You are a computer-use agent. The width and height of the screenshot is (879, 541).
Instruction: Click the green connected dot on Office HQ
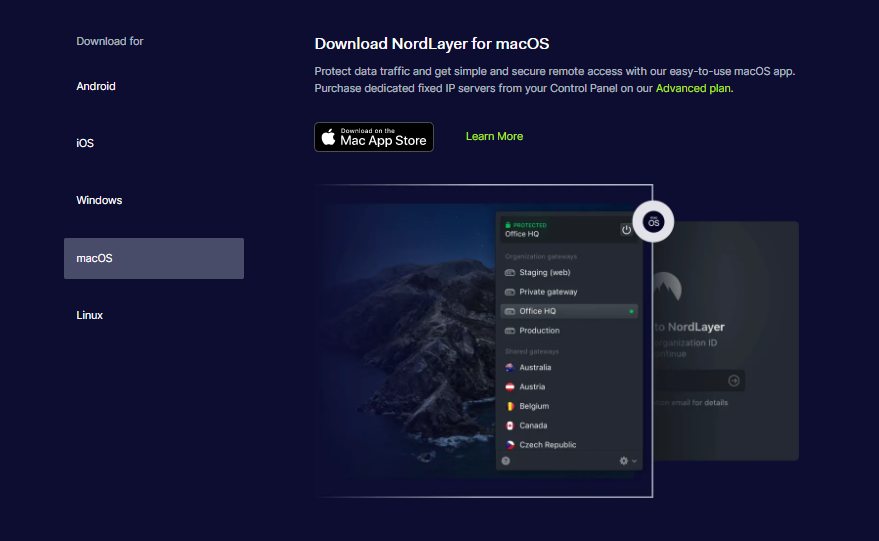tap(631, 311)
